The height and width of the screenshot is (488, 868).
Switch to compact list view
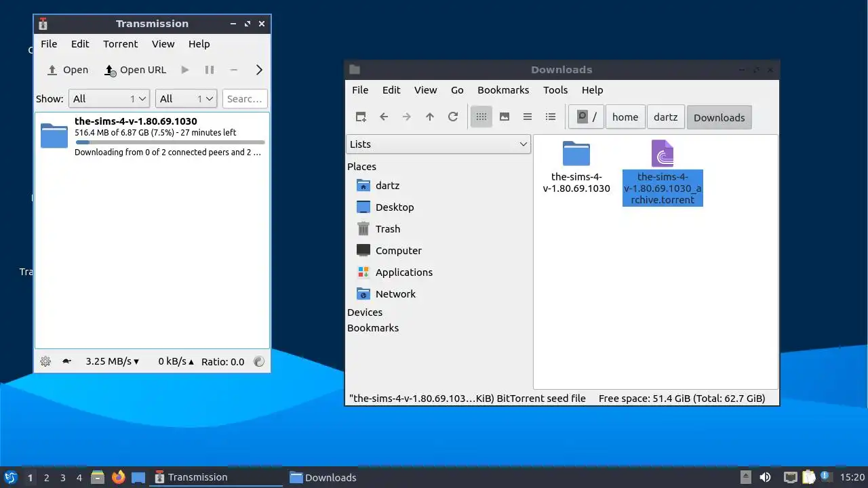coord(528,117)
